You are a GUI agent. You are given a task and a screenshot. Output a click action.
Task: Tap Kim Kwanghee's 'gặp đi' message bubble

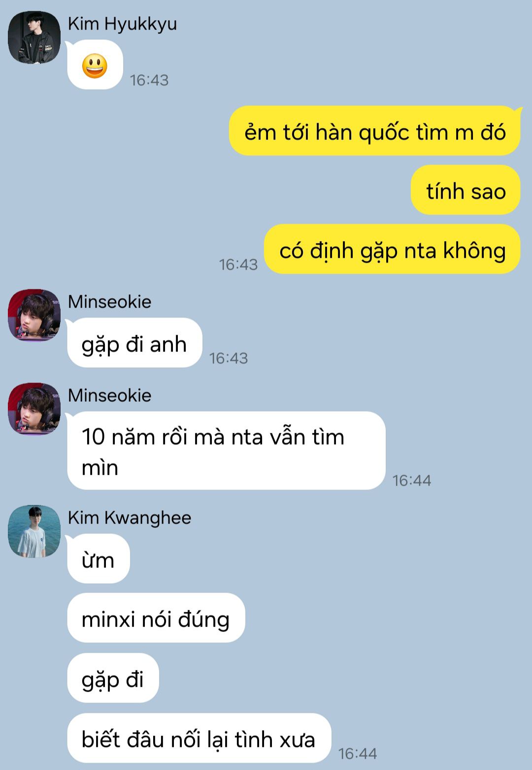coord(113,678)
